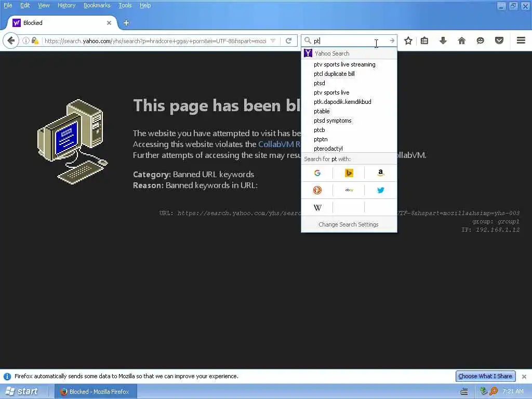Open the Pocket icon
The image size is (532, 399).
click(x=499, y=41)
